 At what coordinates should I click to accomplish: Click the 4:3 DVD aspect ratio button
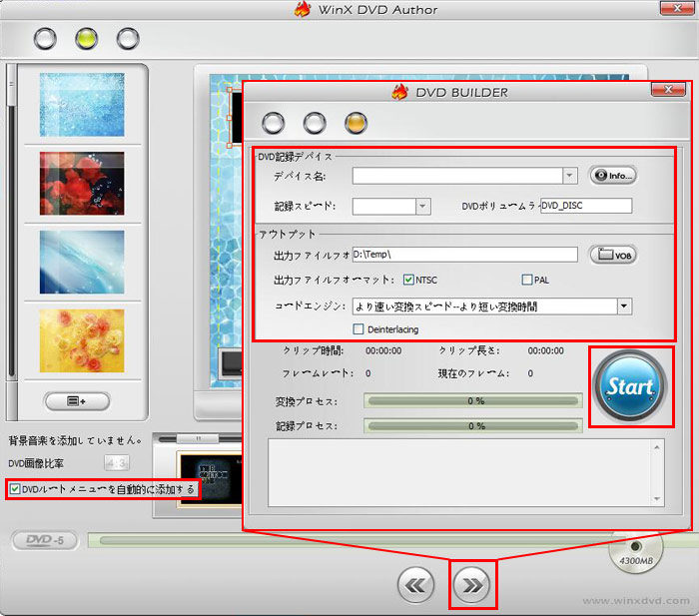(x=117, y=463)
